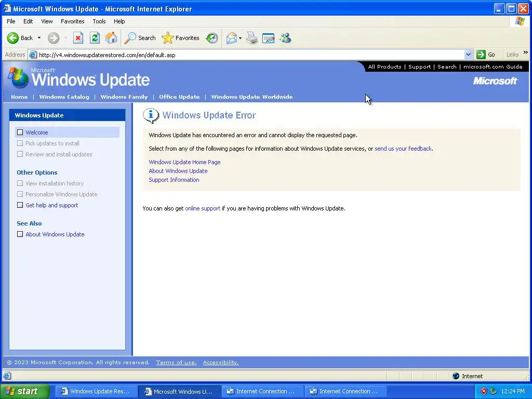
Task: Open Search pane via magnifier icon
Action: pyautogui.click(x=130, y=38)
